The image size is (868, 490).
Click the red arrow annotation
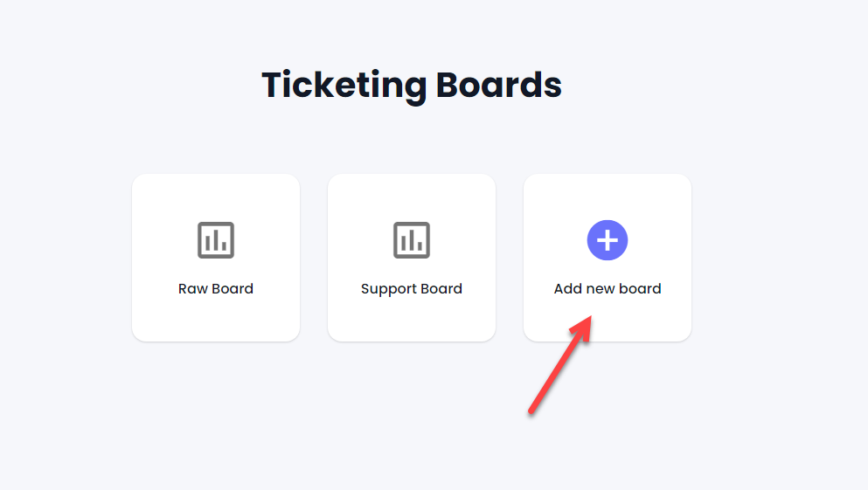pyautogui.click(x=559, y=364)
